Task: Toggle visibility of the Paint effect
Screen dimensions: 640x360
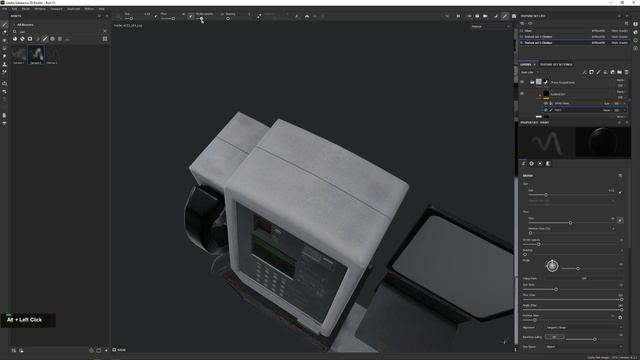Action: [x=546, y=110]
